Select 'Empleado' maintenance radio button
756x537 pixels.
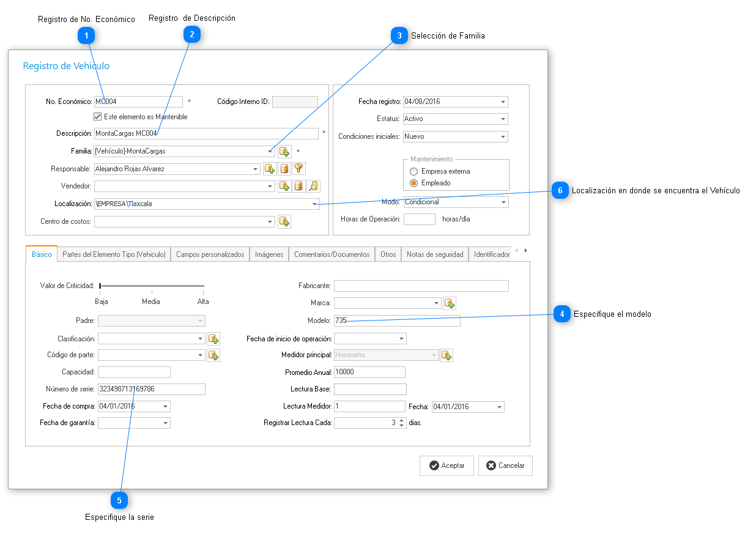click(414, 183)
